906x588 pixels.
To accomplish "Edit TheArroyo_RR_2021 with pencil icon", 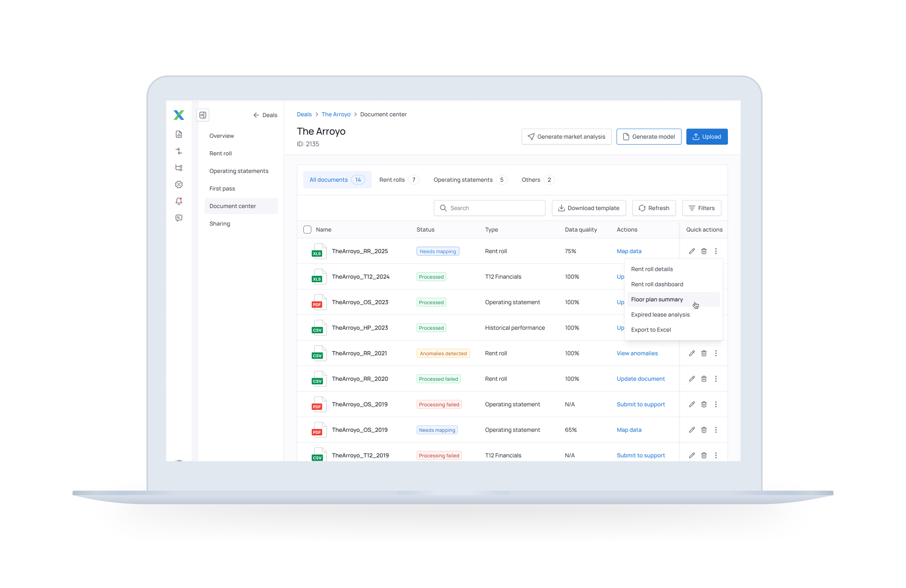I will [x=692, y=353].
